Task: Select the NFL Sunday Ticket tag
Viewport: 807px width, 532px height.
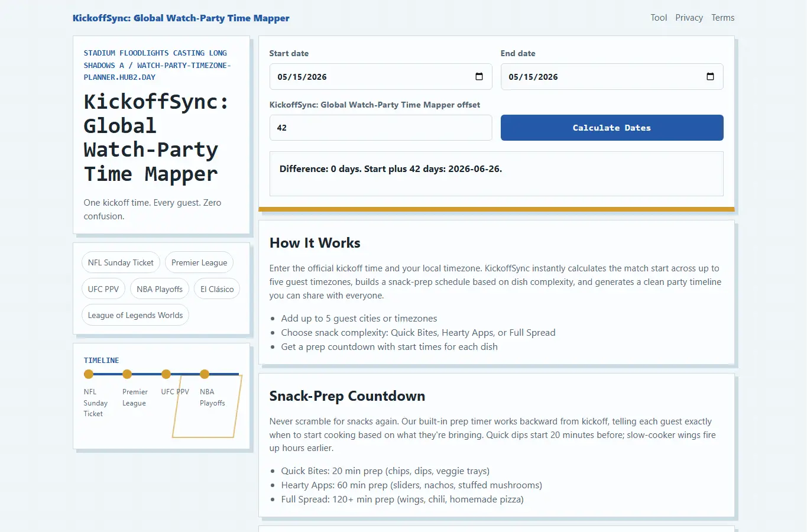Action: coord(121,262)
